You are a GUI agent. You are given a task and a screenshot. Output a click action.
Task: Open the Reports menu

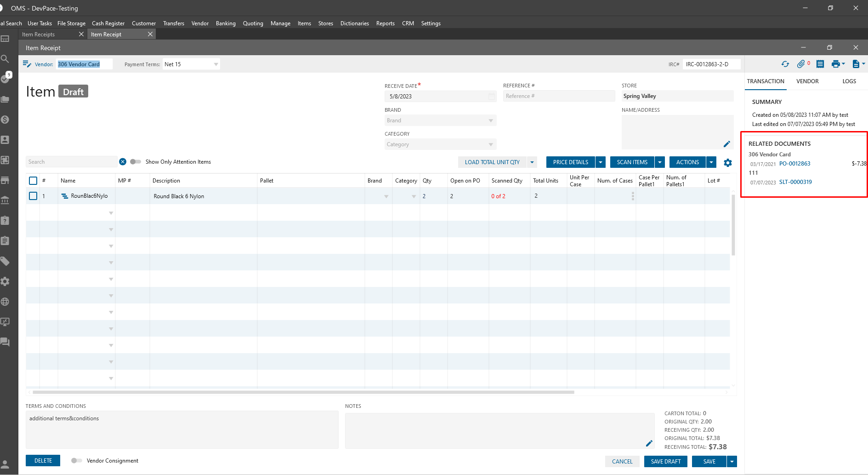(x=385, y=23)
